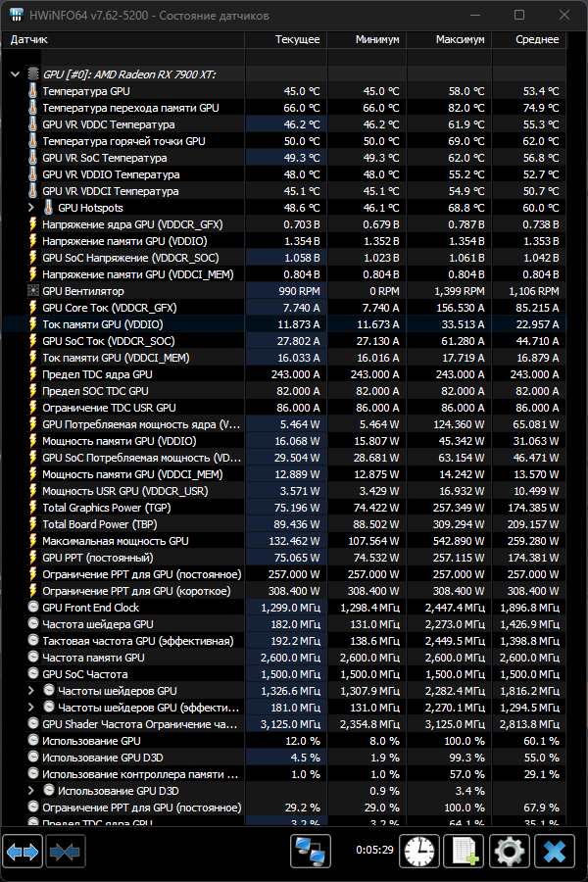Click lightning icon beside Total Board Power (TBP)

tap(33, 524)
